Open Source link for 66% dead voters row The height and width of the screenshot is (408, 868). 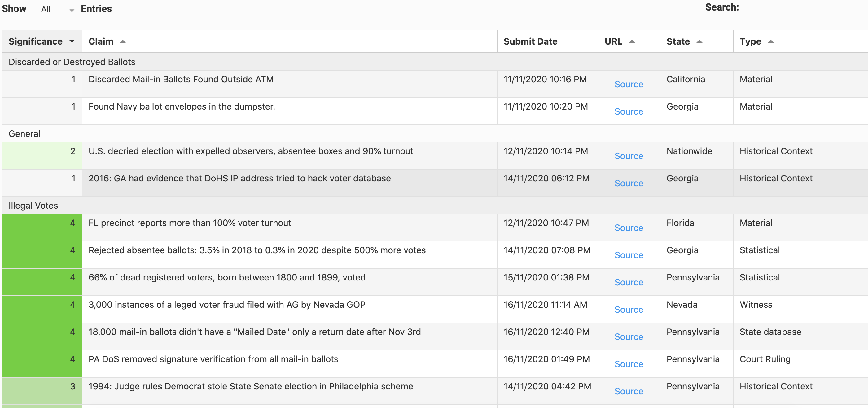point(629,282)
